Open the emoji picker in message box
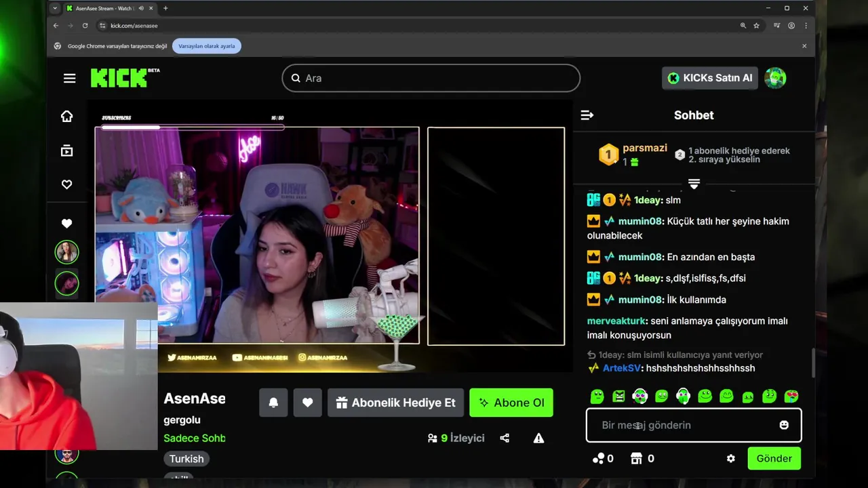Viewport: 868px width, 488px height. click(x=784, y=425)
